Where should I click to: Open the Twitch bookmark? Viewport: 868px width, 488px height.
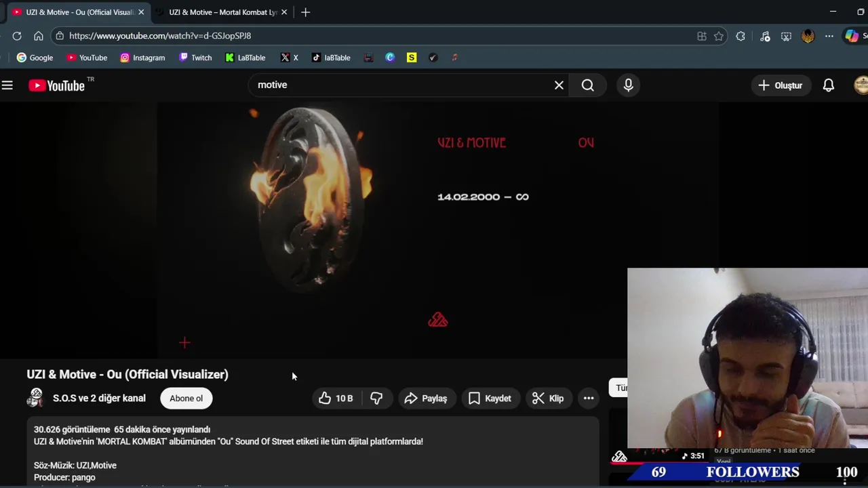tap(195, 58)
